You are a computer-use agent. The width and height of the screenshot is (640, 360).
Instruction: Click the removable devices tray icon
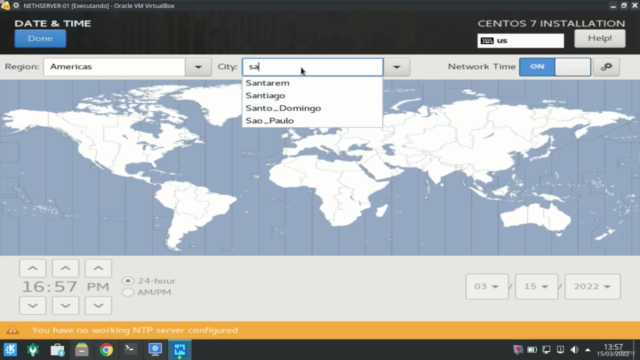coord(560,350)
